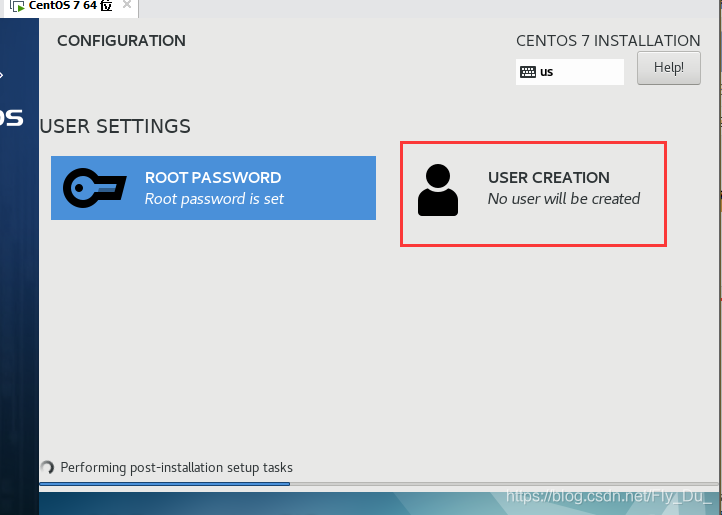722x515 pixels.
Task: Click the CONFIGURATION heading
Action: click(x=121, y=41)
